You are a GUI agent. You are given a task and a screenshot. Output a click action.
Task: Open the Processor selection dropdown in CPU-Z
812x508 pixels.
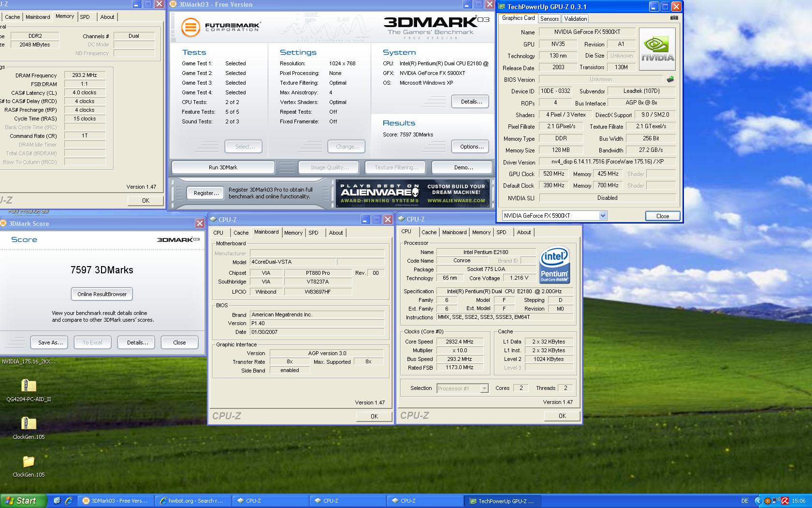click(484, 388)
